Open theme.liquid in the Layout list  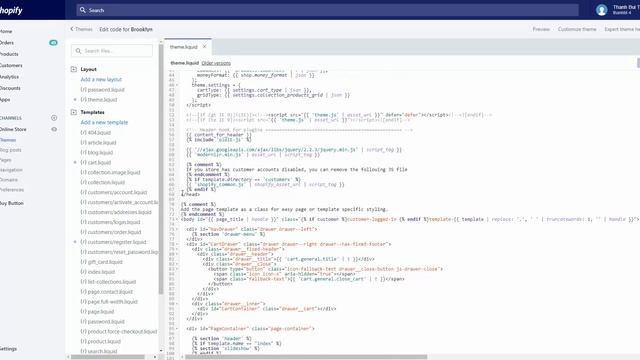click(99, 100)
